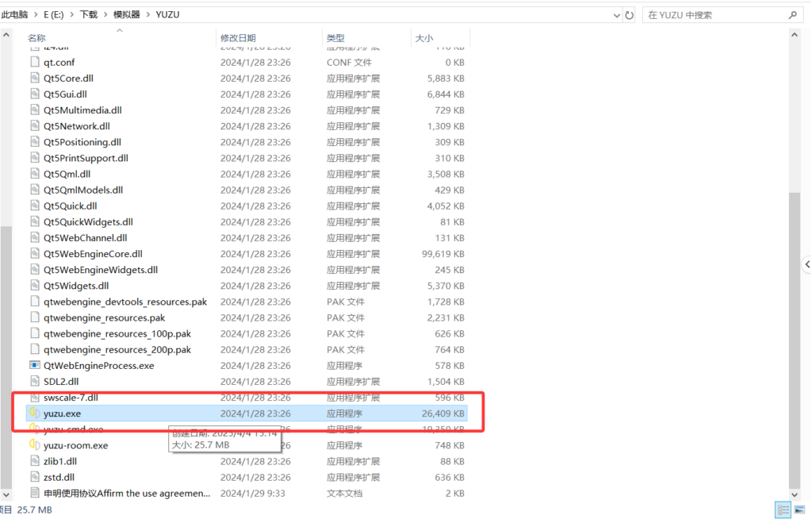Click the SDL2.dll file icon
The height and width of the screenshot is (519, 812).
click(x=35, y=381)
